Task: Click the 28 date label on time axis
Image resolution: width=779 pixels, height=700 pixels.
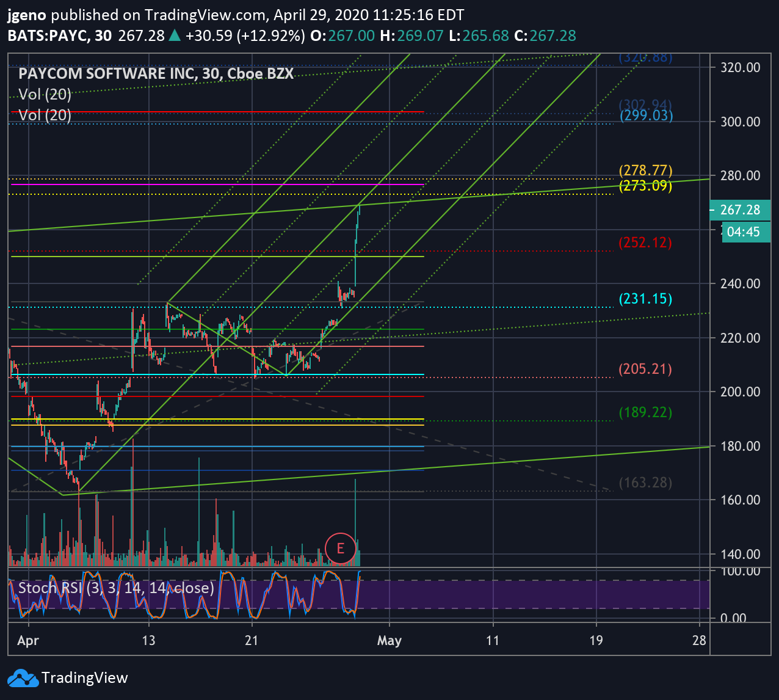Action: pyautogui.click(x=700, y=640)
